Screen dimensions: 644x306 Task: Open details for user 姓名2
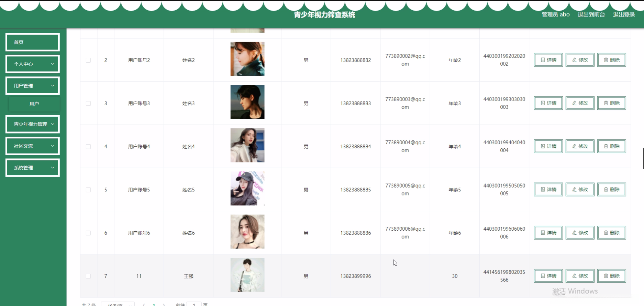point(548,60)
